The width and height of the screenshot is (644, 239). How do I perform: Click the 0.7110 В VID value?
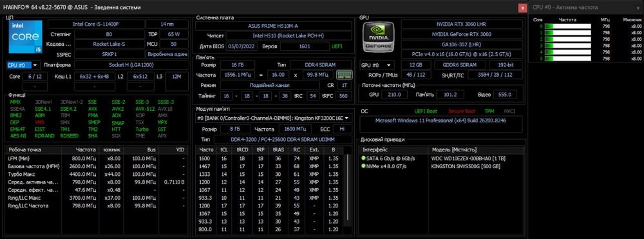[x=174, y=182]
